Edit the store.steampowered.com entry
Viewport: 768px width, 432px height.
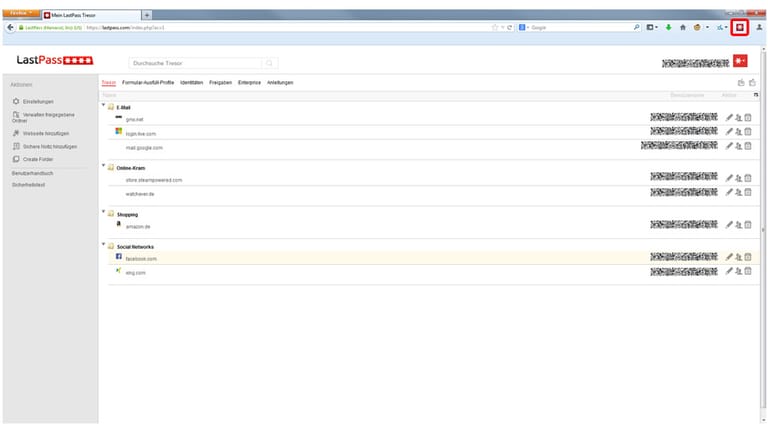729,178
